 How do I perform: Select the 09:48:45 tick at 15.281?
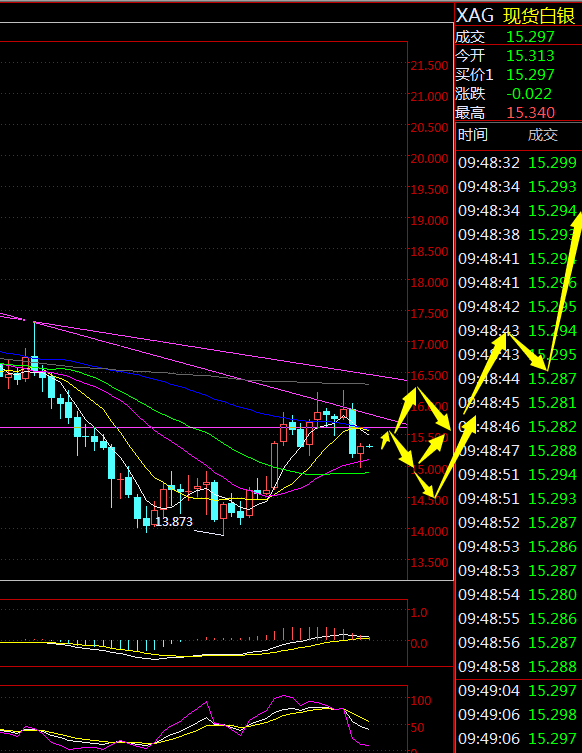(518, 403)
